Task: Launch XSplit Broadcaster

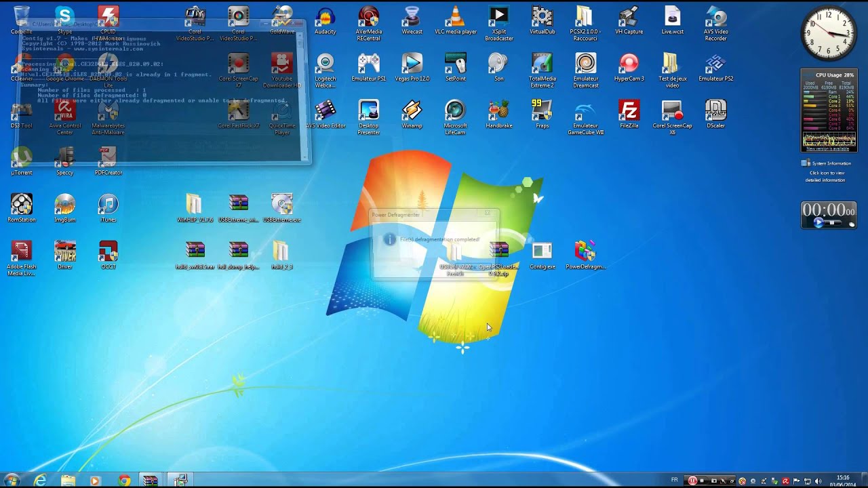Action: [499, 23]
